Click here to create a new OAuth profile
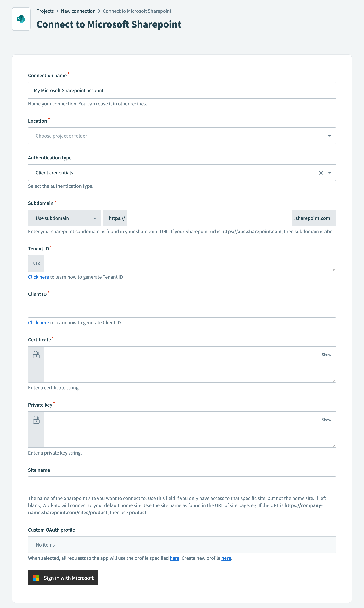This screenshot has width=364, height=608. [226, 558]
